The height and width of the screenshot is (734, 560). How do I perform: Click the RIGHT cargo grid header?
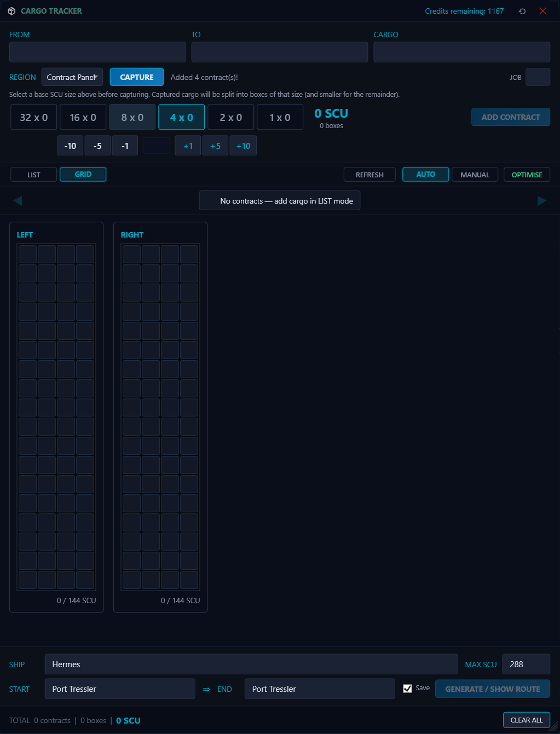click(x=132, y=235)
